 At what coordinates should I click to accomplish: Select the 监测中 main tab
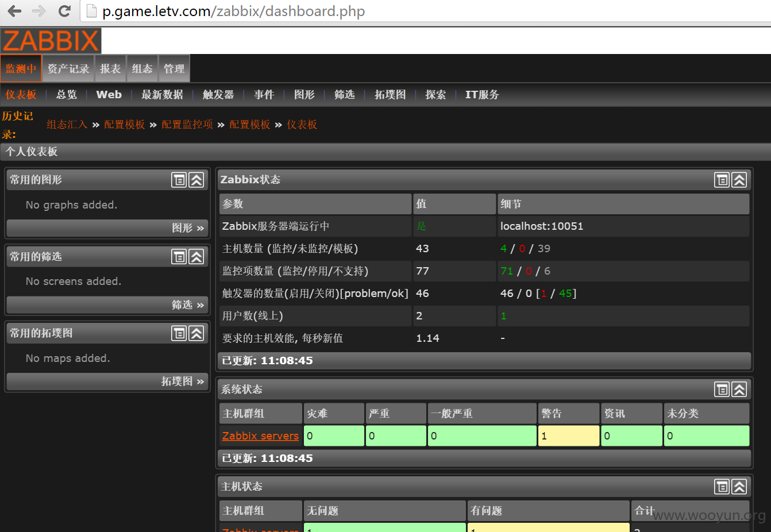pyautogui.click(x=21, y=69)
